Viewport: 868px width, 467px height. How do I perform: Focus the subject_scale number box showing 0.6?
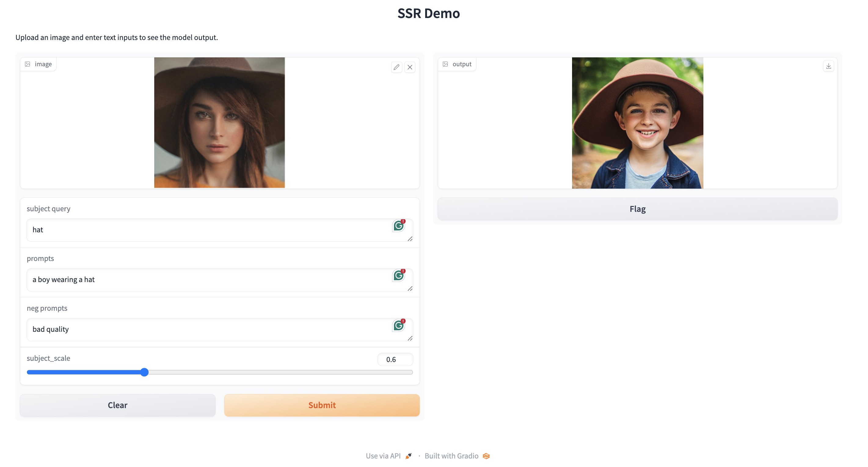coord(395,360)
